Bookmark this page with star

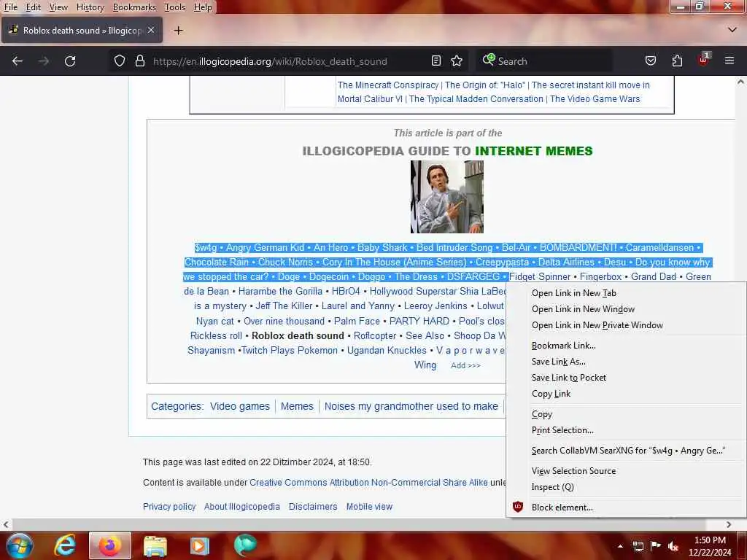(x=457, y=61)
